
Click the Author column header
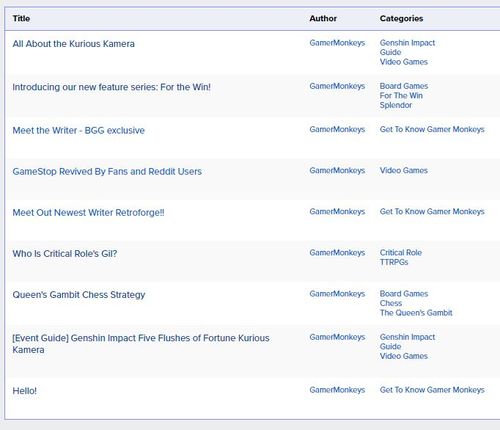tap(323, 18)
